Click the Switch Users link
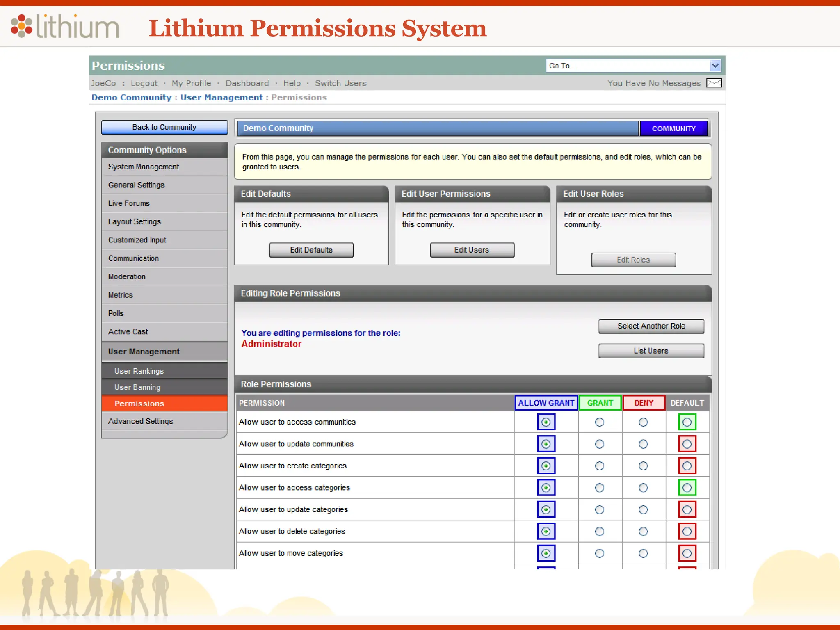The image size is (840, 630). [x=341, y=83]
